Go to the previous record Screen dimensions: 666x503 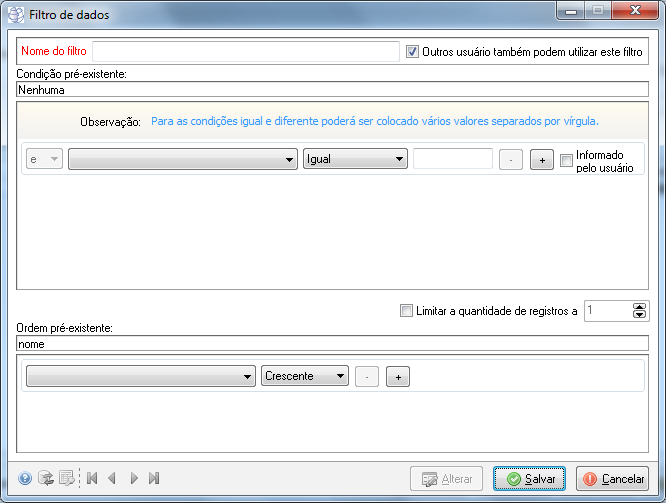(112, 479)
